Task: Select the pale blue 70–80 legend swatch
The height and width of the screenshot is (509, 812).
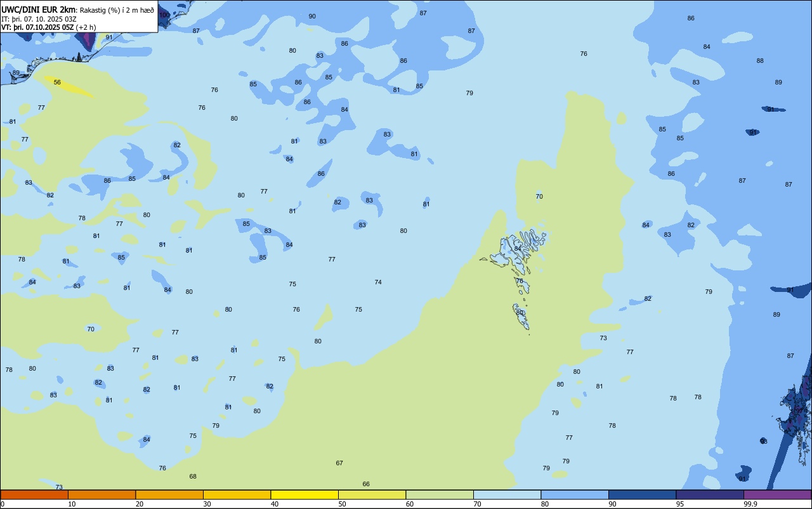Action: point(507,494)
